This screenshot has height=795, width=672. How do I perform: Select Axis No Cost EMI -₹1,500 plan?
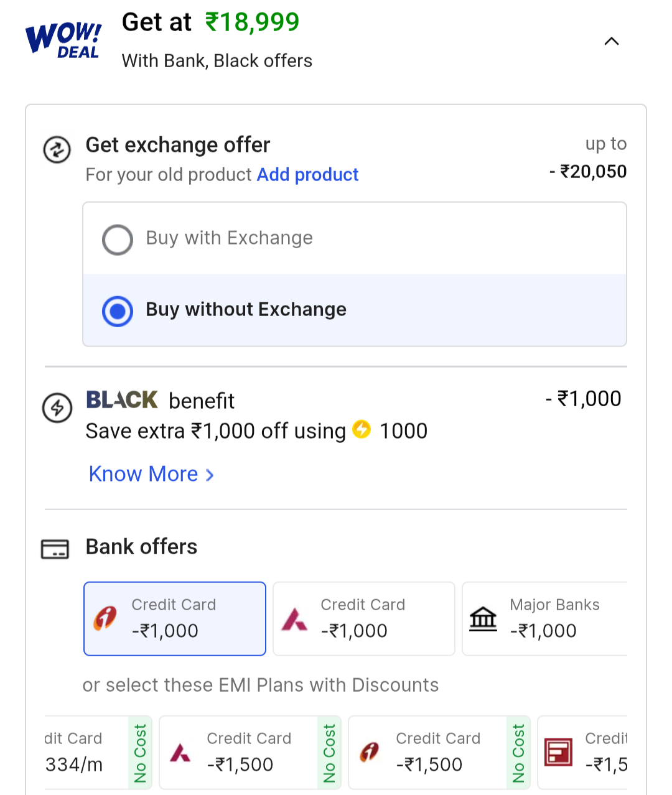249,753
